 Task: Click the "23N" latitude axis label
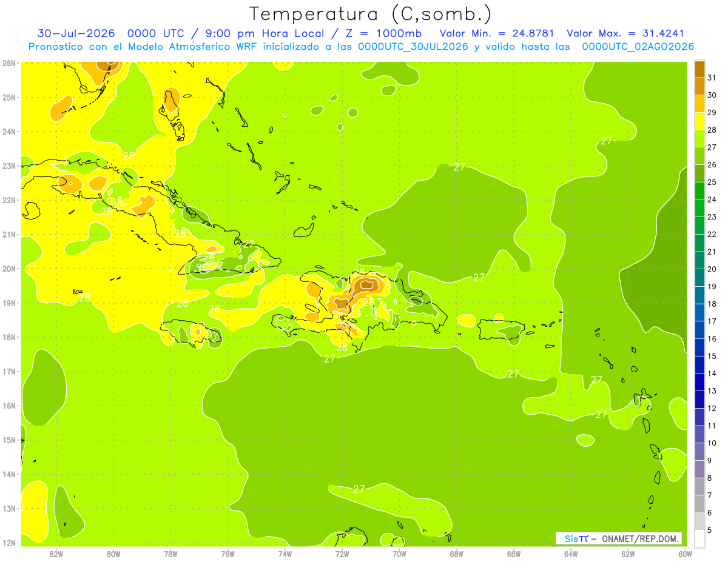9,166
